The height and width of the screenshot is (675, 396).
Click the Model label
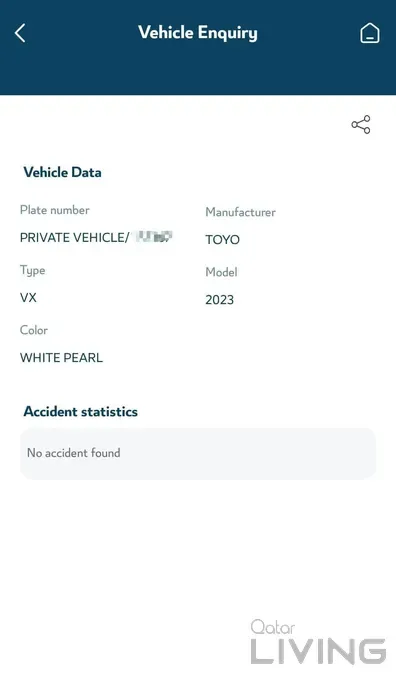pos(221,272)
